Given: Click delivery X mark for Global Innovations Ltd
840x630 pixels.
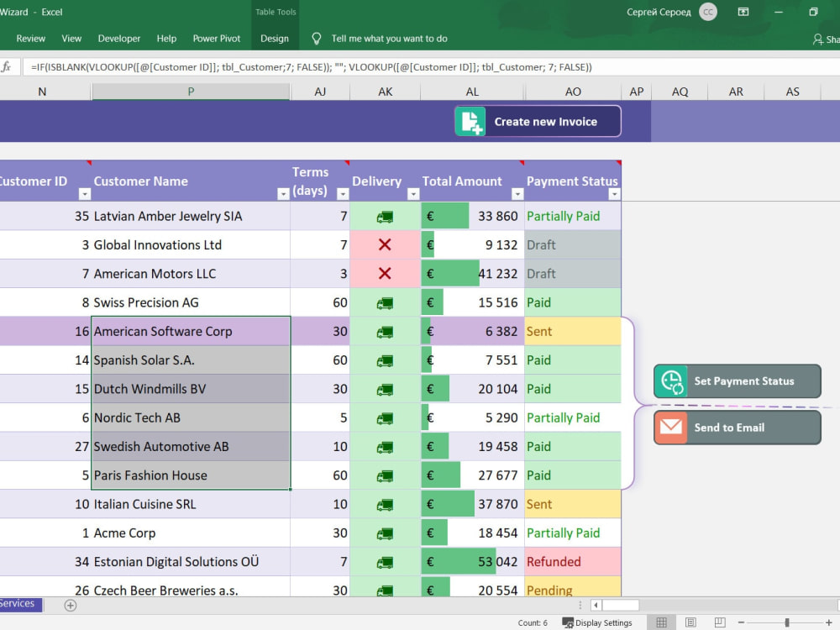Looking at the screenshot, I should (x=385, y=244).
